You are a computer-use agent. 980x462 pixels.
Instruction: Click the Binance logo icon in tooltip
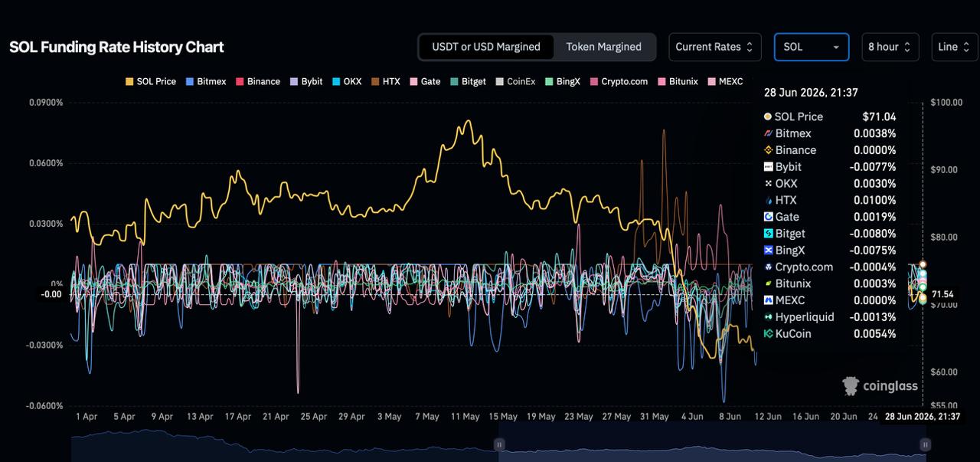(x=768, y=150)
